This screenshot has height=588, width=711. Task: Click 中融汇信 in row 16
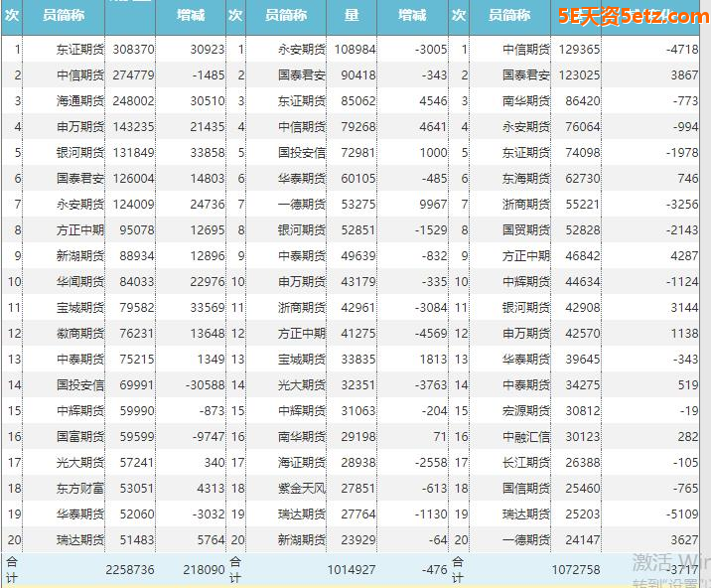(526, 437)
